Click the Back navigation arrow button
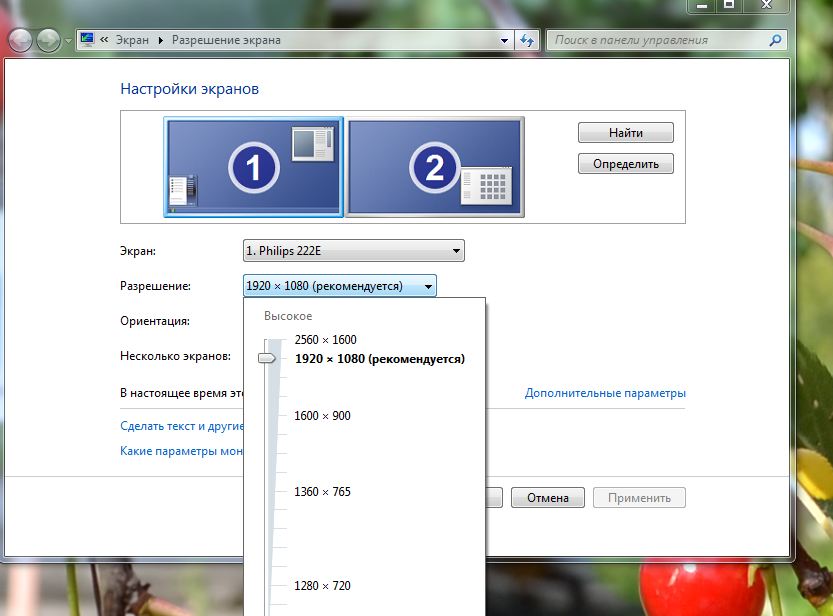Screen dimensions: 833x616 click(21, 40)
